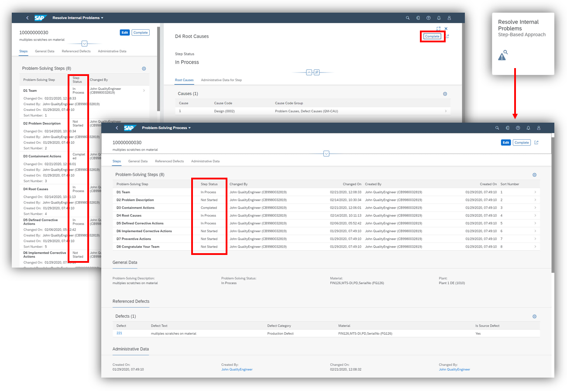Click share icon in Problem-Solving Process window
This screenshot has width=567, height=392.
(x=536, y=142)
